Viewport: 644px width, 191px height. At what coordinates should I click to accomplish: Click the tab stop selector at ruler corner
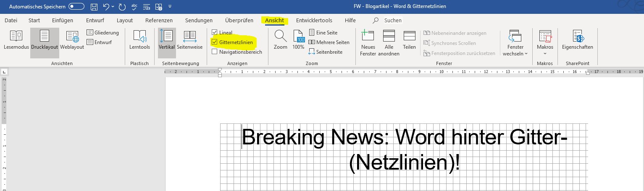click(4, 72)
